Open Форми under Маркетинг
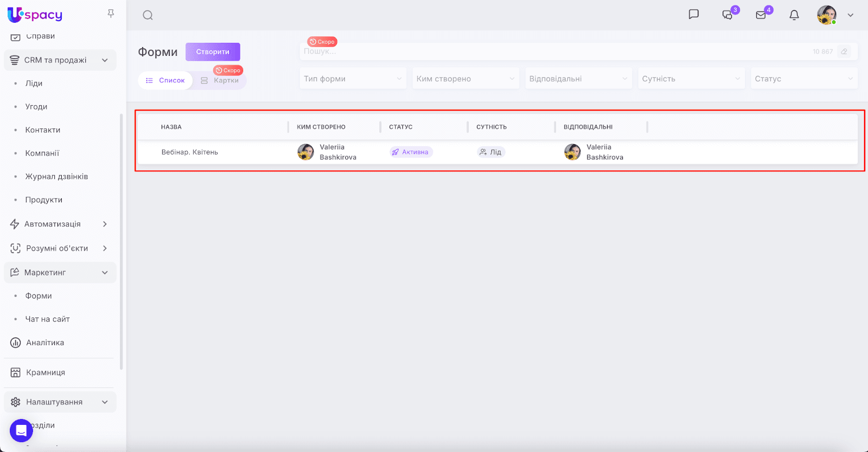868x452 pixels. [39, 296]
